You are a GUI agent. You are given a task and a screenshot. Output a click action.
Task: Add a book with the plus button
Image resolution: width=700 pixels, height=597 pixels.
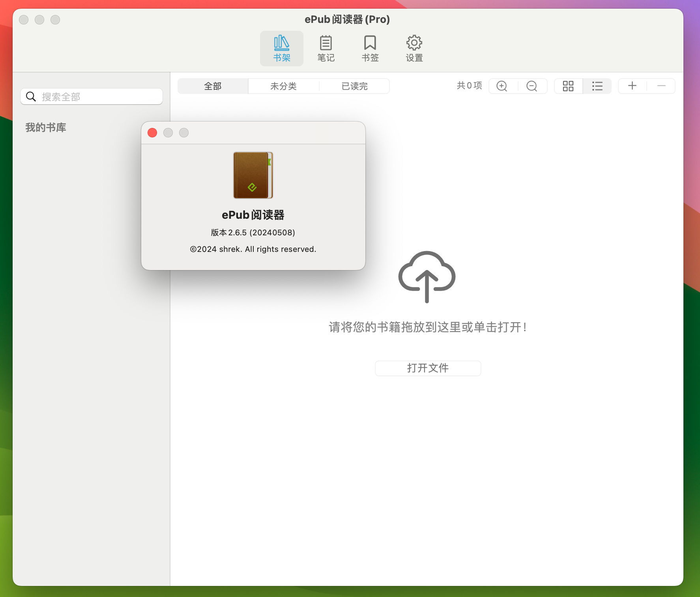[x=632, y=86]
